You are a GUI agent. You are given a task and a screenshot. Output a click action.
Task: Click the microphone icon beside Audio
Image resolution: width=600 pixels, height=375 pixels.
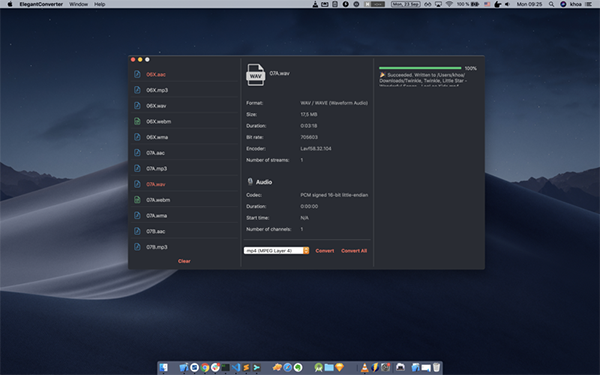pyautogui.click(x=250, y=182)
